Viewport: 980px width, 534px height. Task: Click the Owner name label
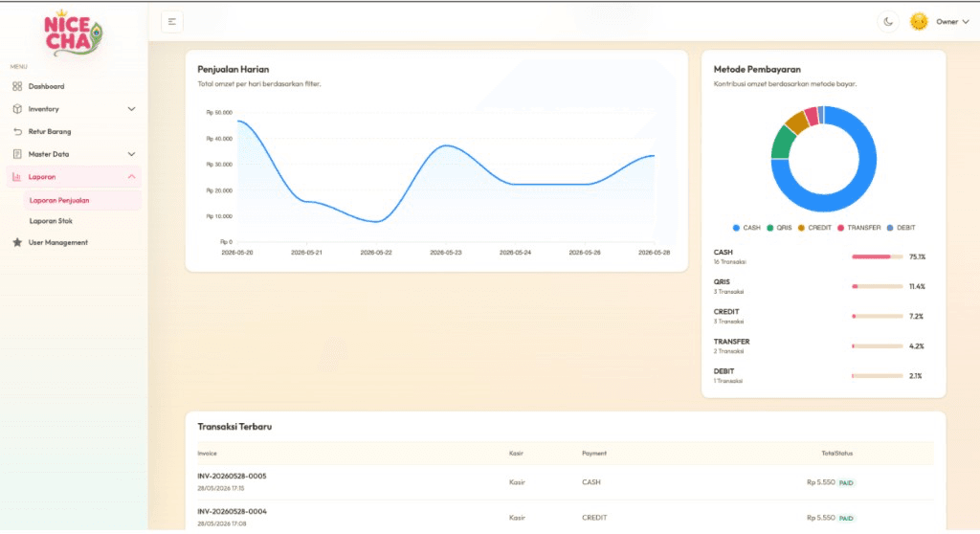tap(947, 22)
